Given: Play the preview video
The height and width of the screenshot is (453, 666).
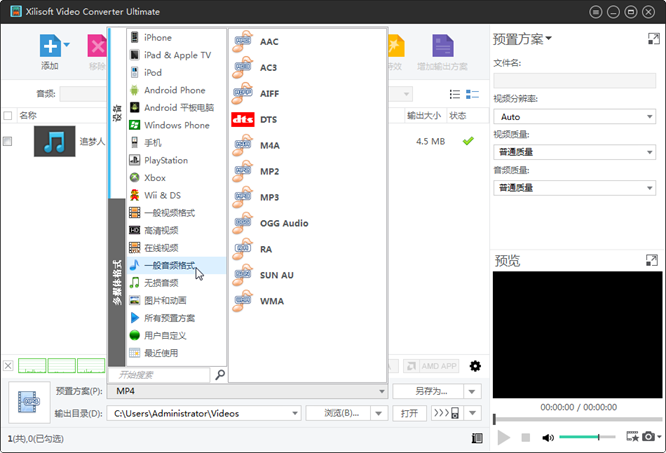Looking at the screenshot, I should [504, 437].
